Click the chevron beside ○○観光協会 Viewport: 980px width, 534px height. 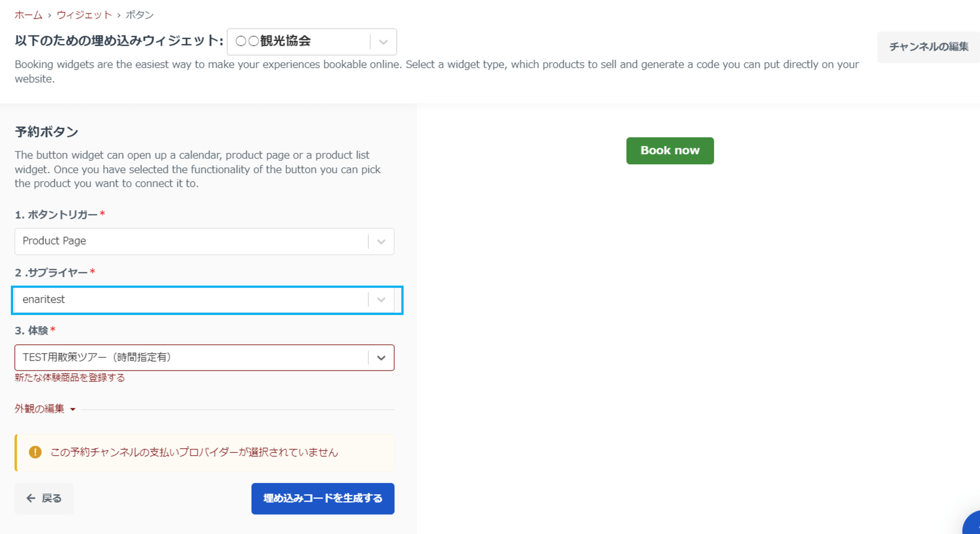click(383, 42)
